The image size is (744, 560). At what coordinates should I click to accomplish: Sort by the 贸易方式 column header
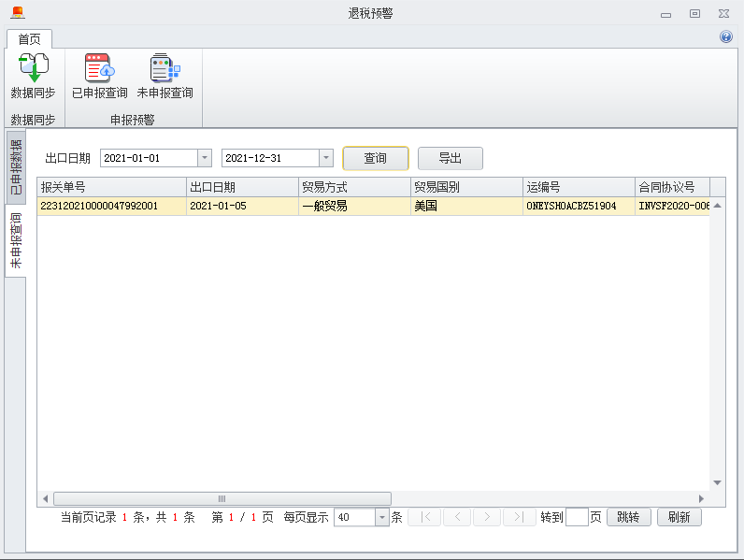tap(354, 187)
